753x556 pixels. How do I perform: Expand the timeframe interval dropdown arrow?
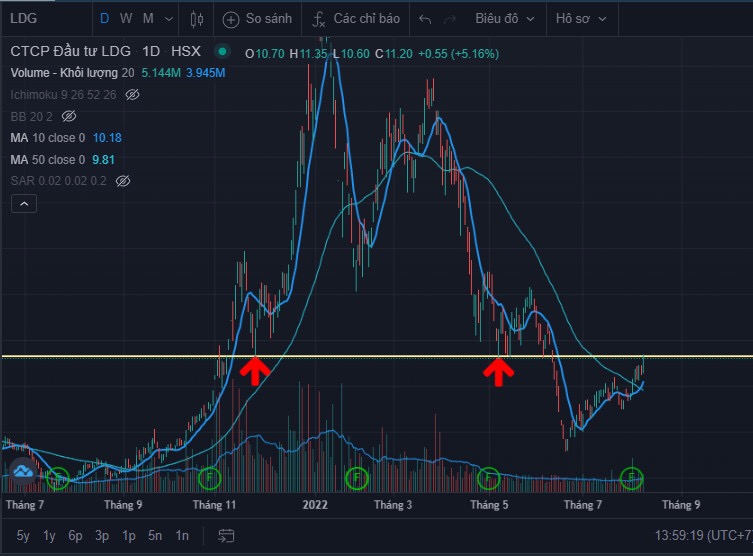(169, 19)
